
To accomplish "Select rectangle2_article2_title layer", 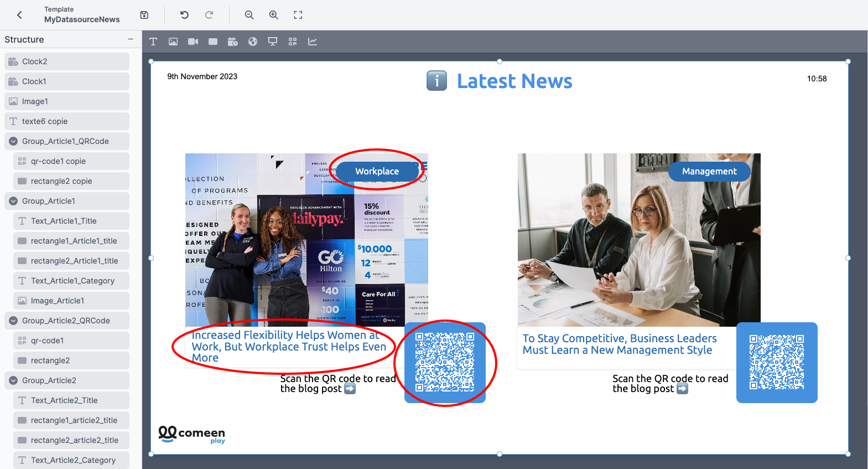I will (71, 440).
